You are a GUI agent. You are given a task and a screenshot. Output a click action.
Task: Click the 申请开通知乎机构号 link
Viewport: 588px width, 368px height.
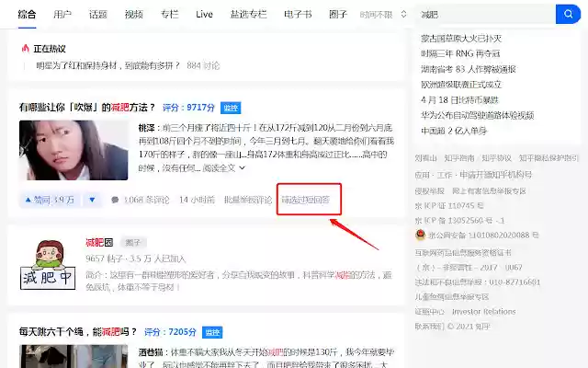pyautogui.click(x=496, y=175)
